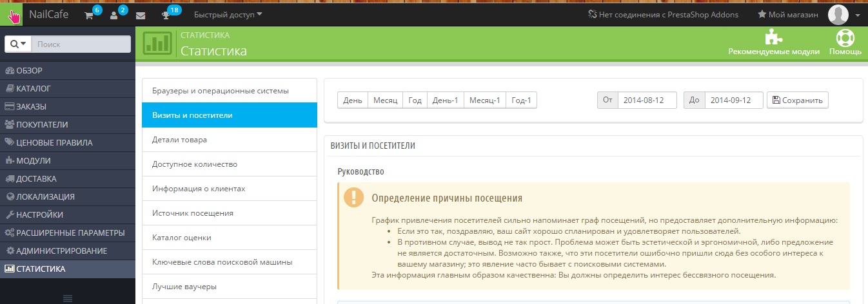Open ДОСТАВКА in the sidebar
The height and width of the screenshot is (304, 868).
[x=68, y=178]
